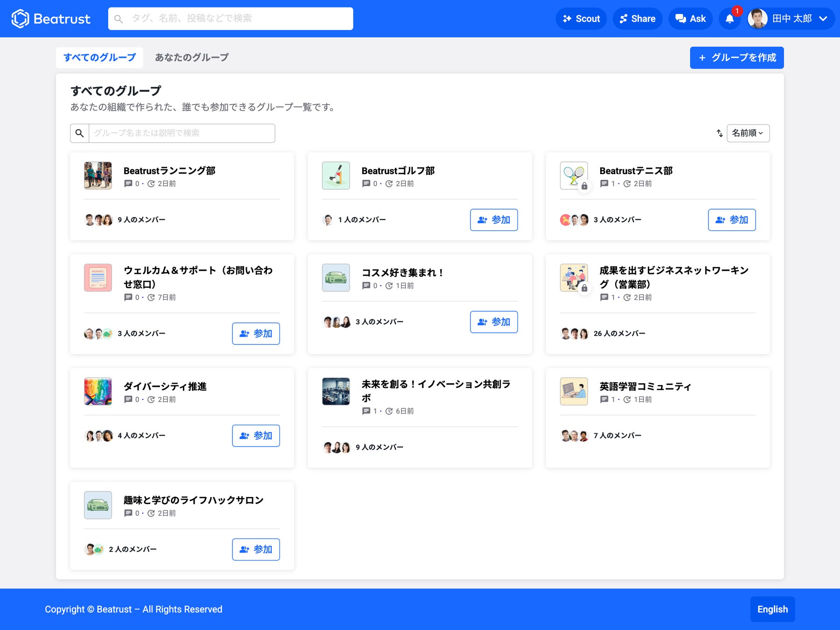The height and width of the screenshot is (630, 840).
Task: Open ダイバーシティ推進 rainbow group icon
Action: pos(98,392)
